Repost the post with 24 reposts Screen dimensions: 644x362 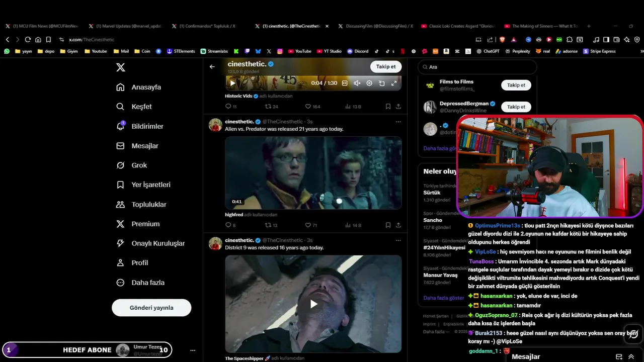click(272, 107)
